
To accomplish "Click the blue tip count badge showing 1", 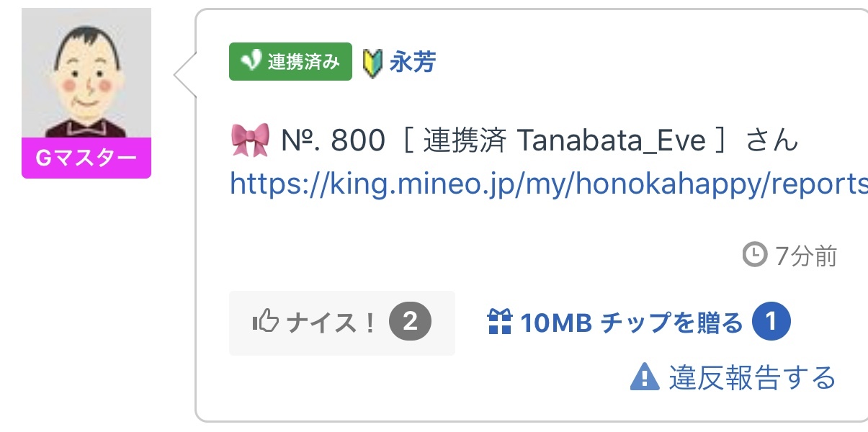I will click(x=771, y=322).
